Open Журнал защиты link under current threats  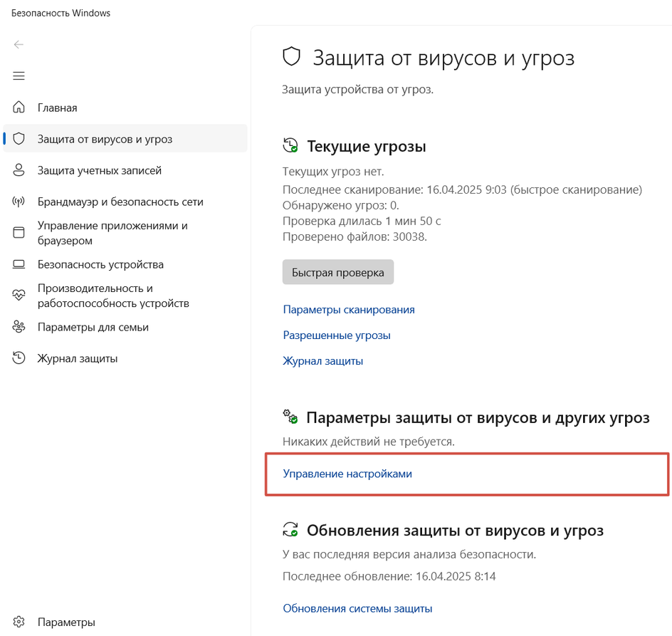323,360
